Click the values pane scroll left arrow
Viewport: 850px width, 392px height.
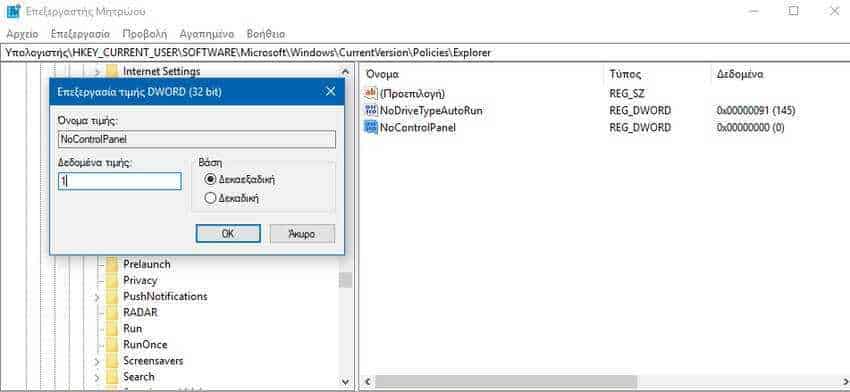tap(367, 382)
